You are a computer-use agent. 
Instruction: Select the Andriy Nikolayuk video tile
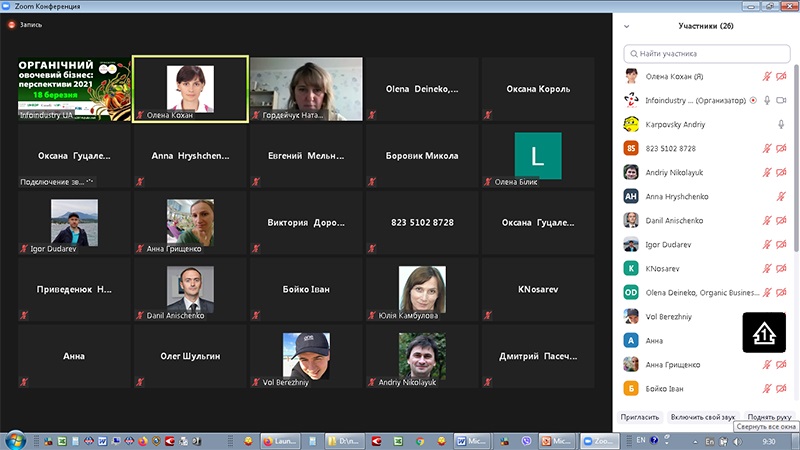coord(422,357)
